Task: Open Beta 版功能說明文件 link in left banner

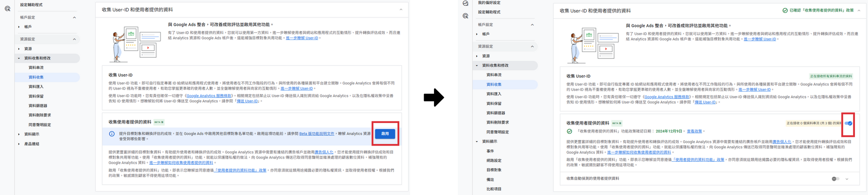Action: [x=316, y=133]
